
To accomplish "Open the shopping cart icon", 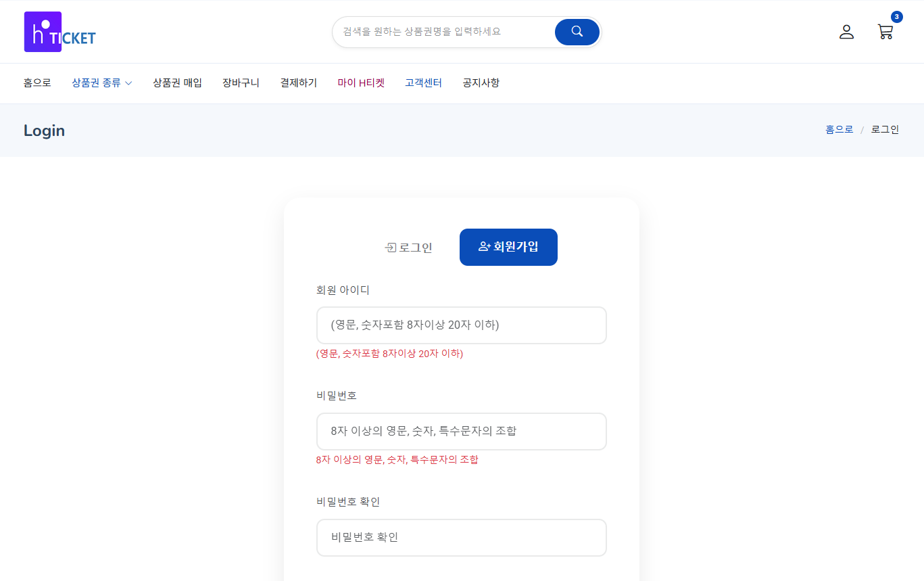I will pyautogui.click(x=885, y=32).
